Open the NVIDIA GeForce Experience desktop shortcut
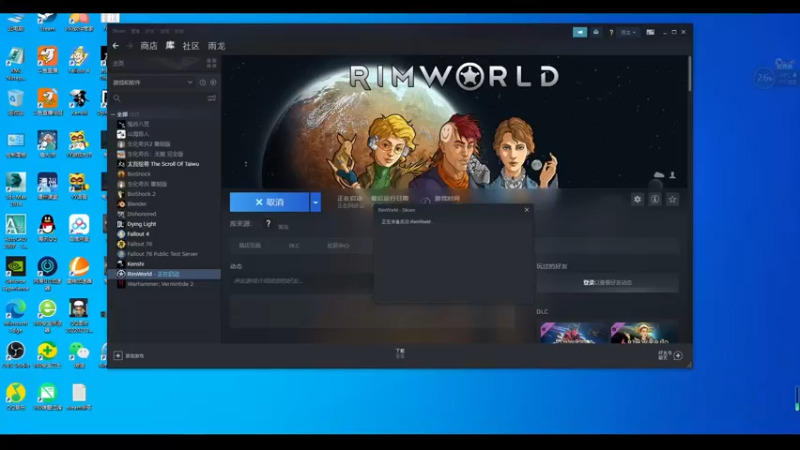This screenshot has height=450, width=800. point(16,273)
